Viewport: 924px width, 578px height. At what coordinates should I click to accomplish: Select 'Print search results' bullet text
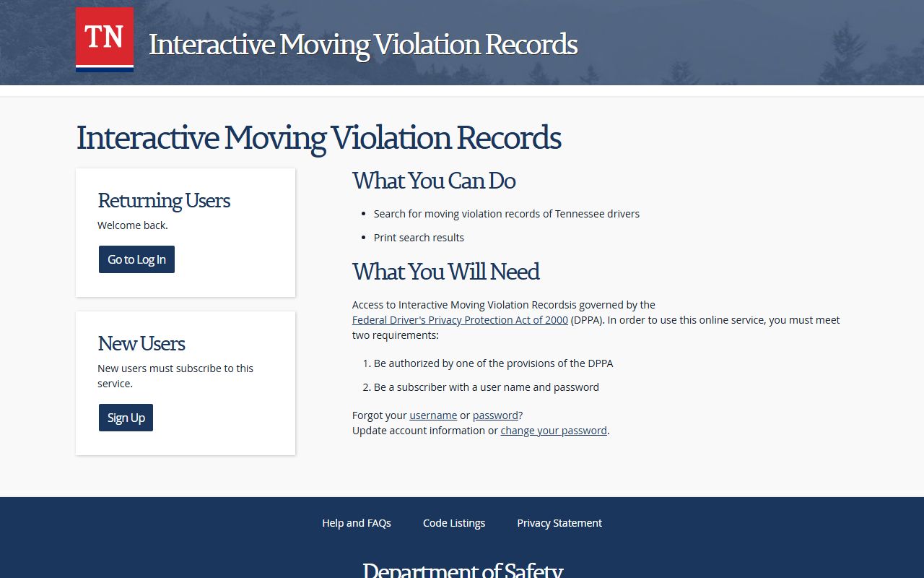[x=419, y=238]
